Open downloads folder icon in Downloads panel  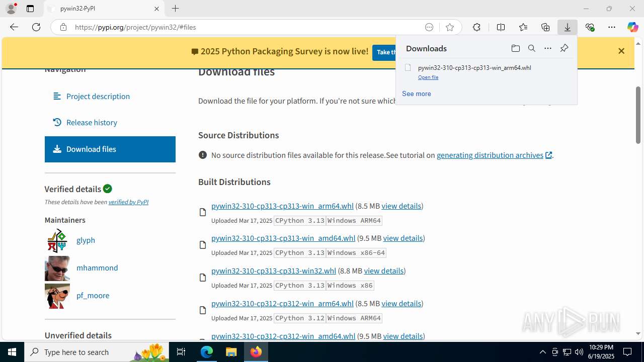pos(515,48)
